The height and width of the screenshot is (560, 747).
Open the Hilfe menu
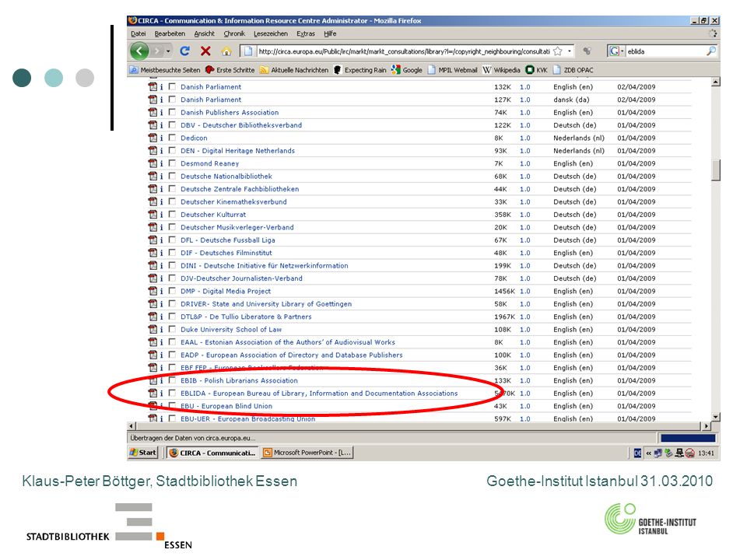point(330,33)
